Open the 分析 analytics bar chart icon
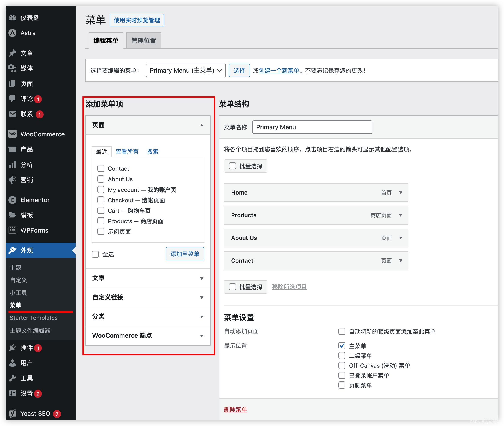This screenshot has height=426, width=504. click(x=12, y=165)
